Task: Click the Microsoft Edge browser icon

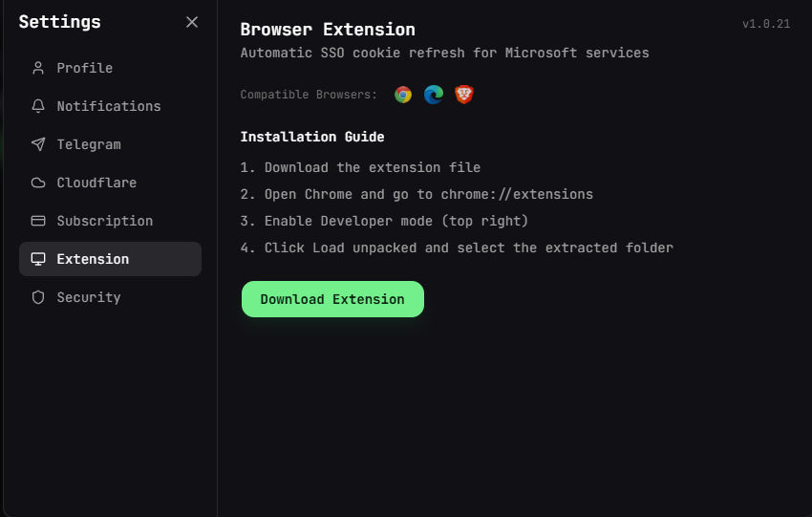Action: tap(434, 95)
